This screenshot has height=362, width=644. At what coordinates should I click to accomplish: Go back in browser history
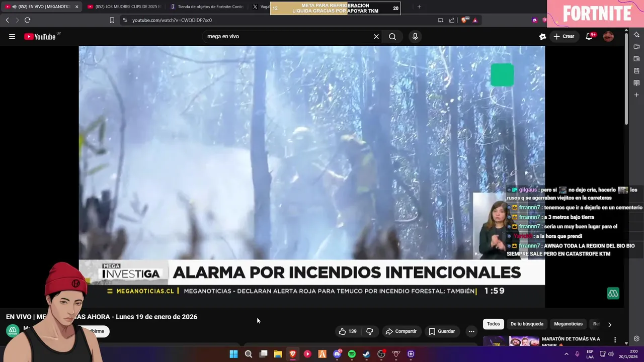[x=7, y=20]
